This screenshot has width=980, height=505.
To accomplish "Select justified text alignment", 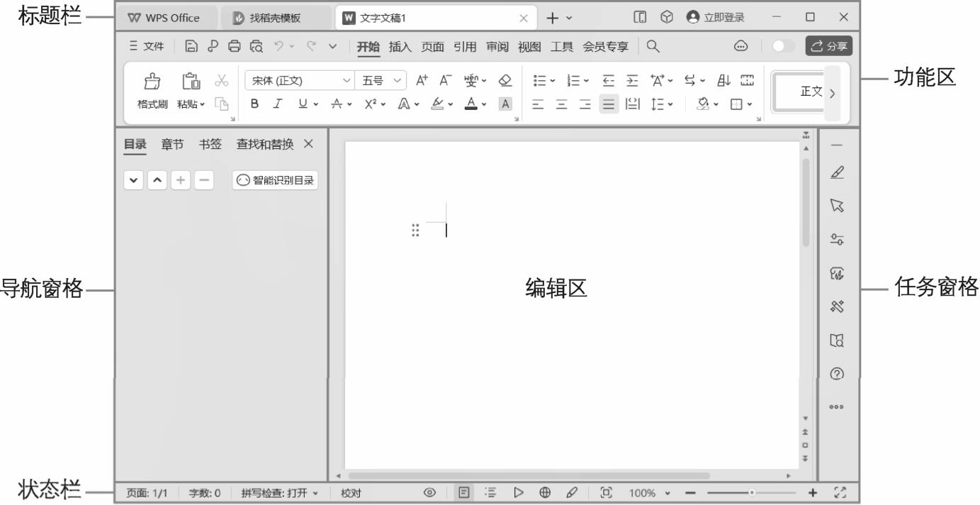I will coord(608,104).
